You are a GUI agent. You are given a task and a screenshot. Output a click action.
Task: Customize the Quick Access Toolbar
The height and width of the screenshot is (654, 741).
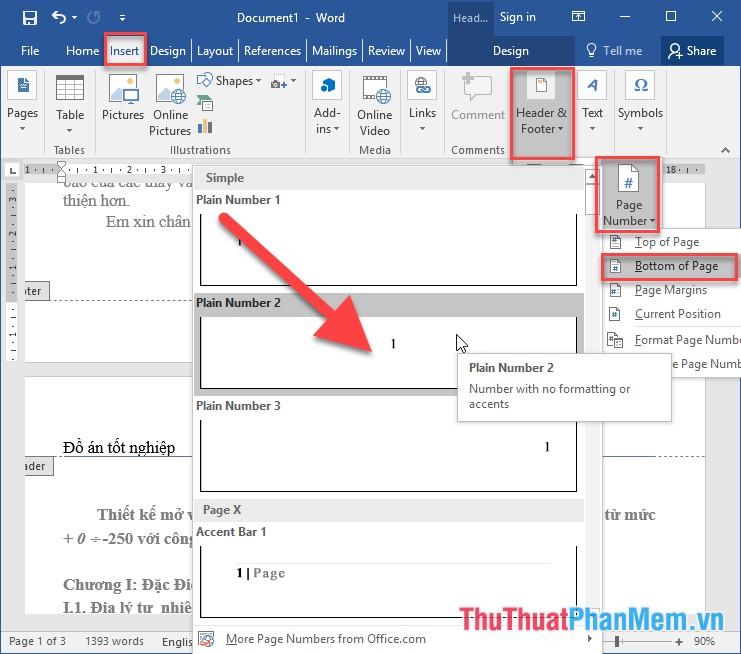(x=122, y=18)
